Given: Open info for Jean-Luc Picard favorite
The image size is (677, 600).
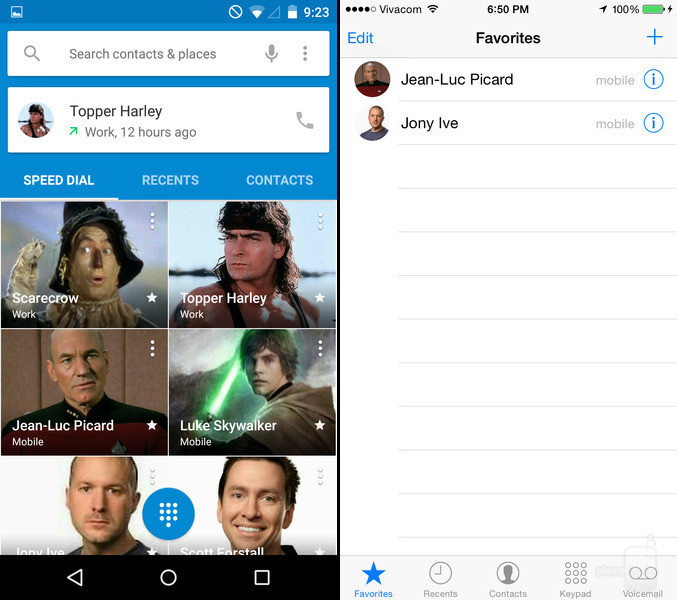Looking at the screenshot, I should point(653,79).
